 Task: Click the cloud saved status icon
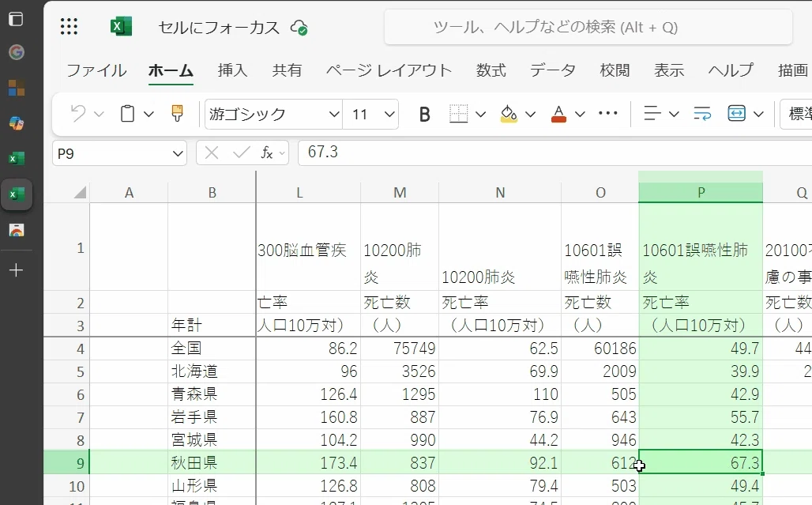coord(299,28)
